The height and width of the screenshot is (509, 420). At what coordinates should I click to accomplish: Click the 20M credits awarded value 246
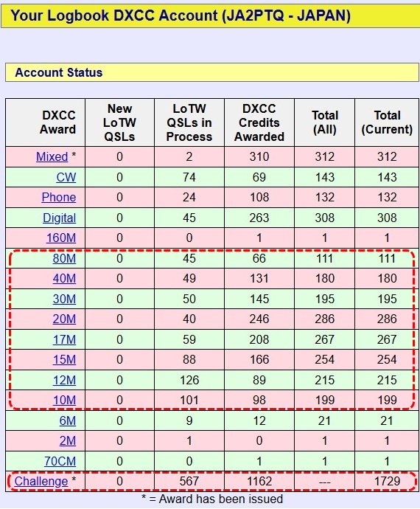tap(259, 319)
